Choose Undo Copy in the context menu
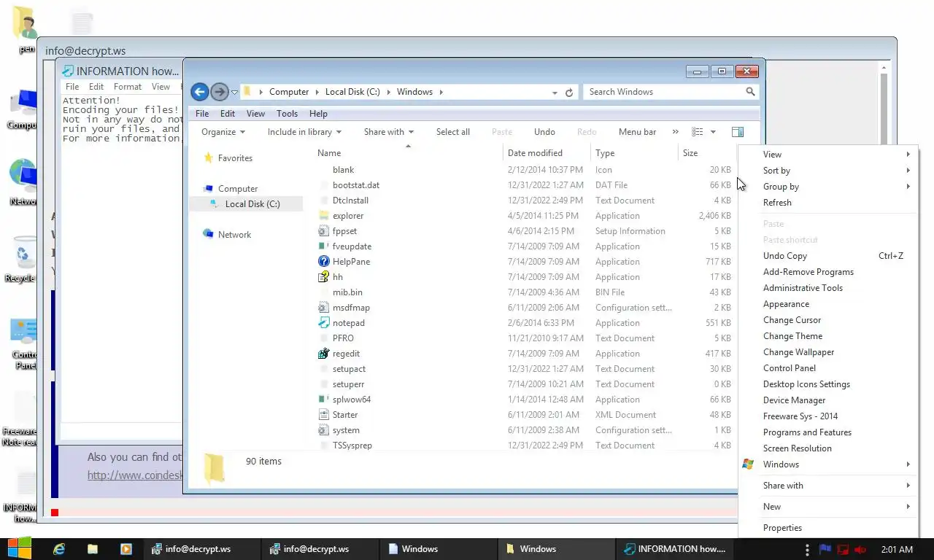The image size is (934, 560). [x=828, y=256]
